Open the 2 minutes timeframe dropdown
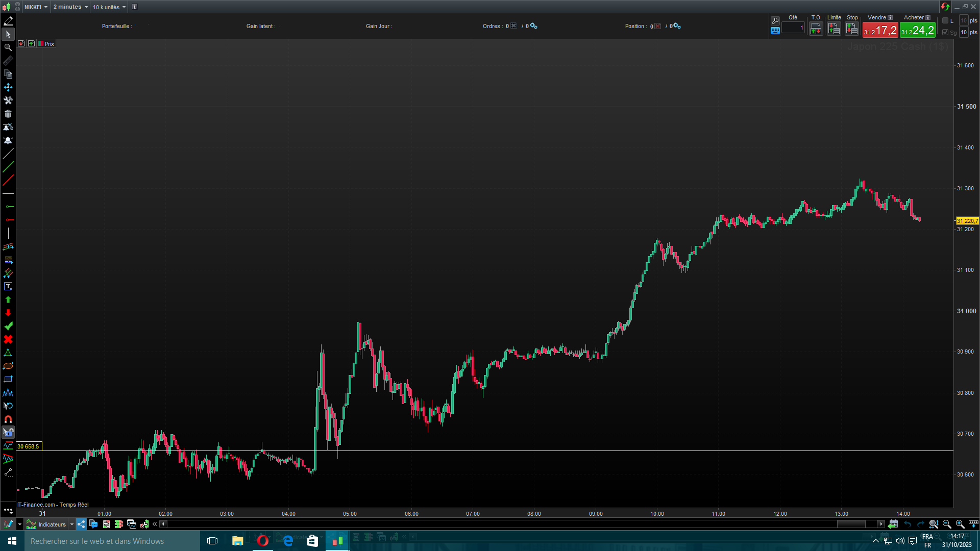The width and height of the screenshot is (980, 551). coord(70,7)
